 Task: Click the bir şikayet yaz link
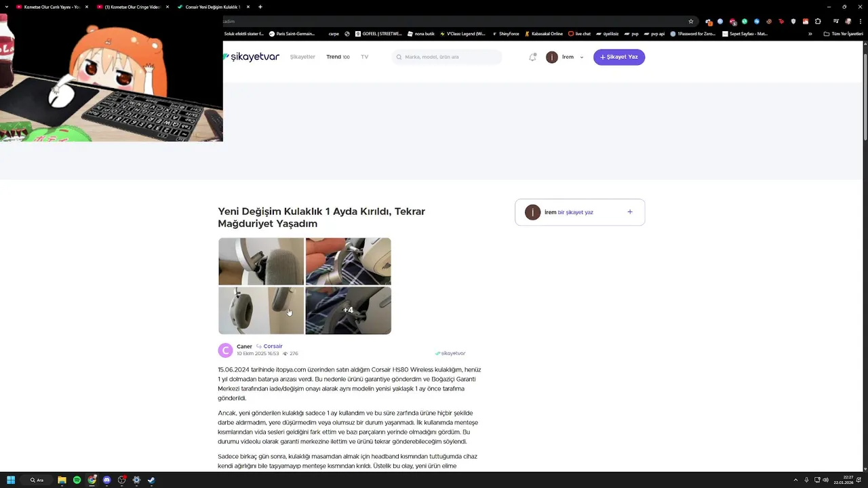pyautogui.click(x=575, y=212)
